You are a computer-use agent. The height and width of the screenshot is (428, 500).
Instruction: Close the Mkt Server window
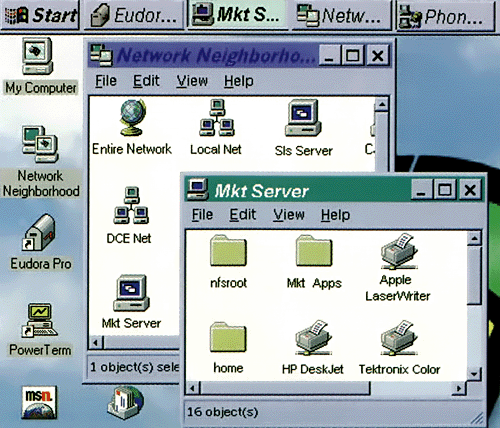pos(470,190)
